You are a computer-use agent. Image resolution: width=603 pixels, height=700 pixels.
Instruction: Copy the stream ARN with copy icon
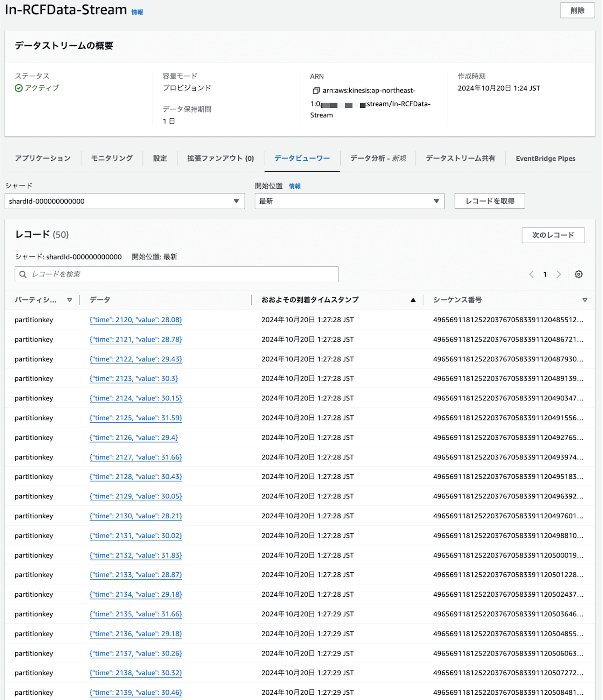pyautogui.click(x=316, y=91)
